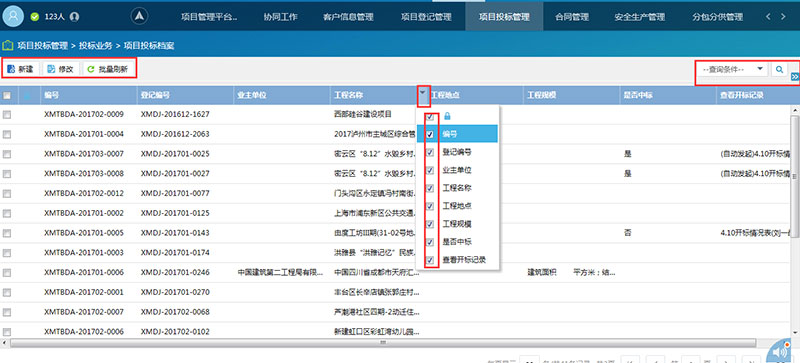Select 项目投标管理 tab

coord(504,17)
